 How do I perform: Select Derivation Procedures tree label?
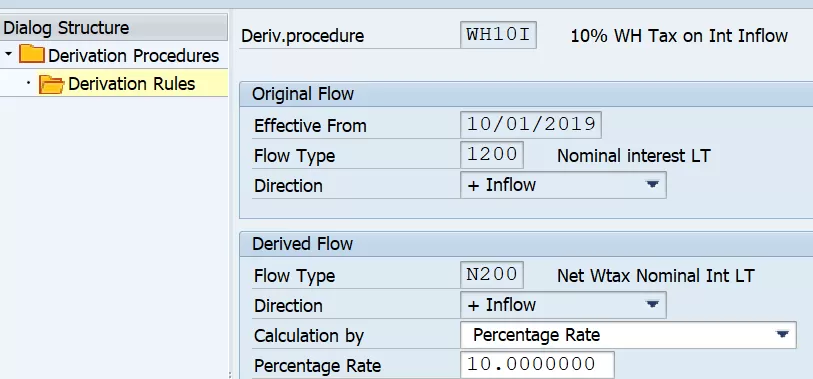[134, 55]
